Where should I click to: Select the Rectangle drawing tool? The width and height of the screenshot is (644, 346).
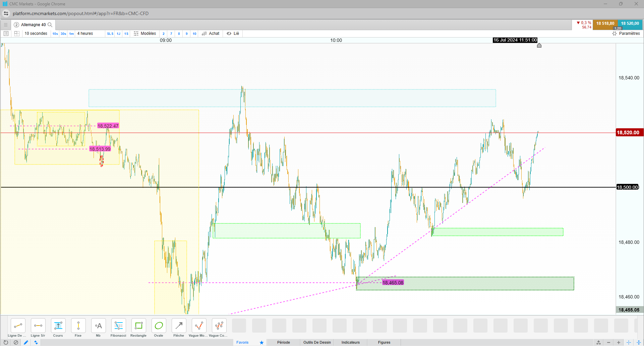point(138,328)
